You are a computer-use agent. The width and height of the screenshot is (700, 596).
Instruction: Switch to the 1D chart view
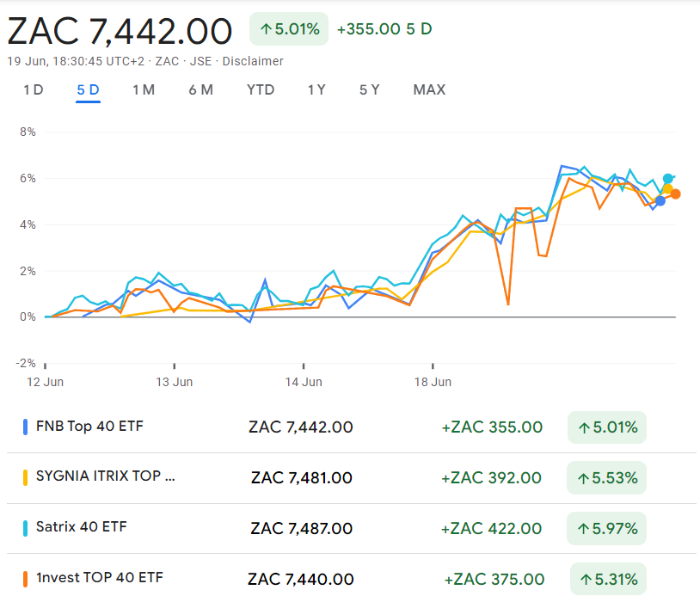pos(34,89)
